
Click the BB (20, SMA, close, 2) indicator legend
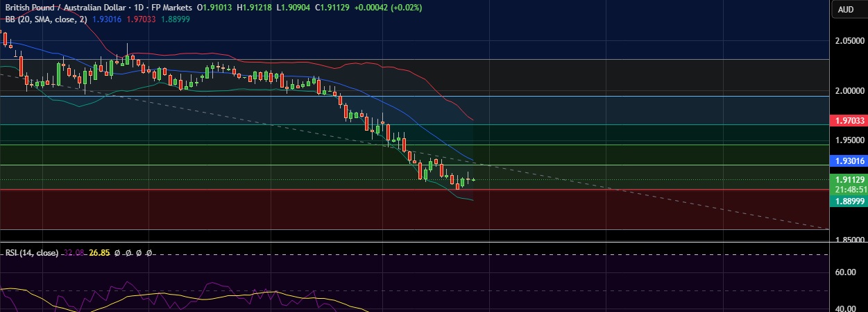(47, 19)
